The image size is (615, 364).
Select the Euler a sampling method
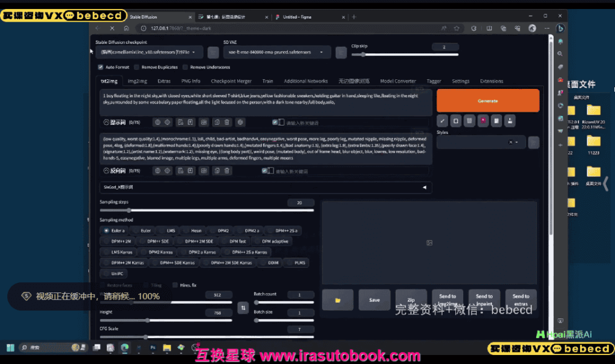click(x=114, y=231)
